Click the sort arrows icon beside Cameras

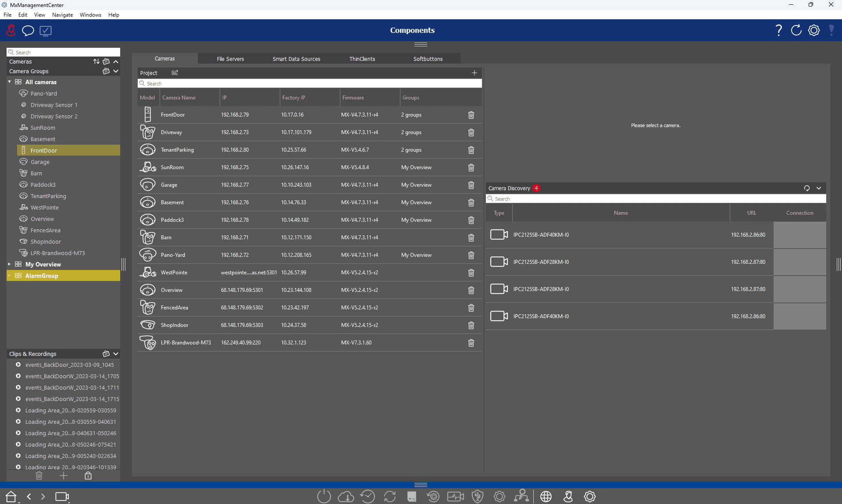click(x=96, y=61)
